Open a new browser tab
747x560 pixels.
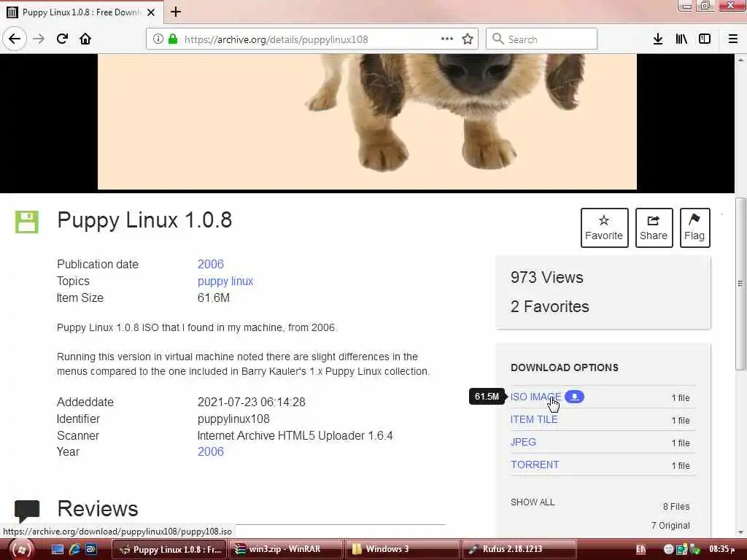pyautogui.click(x=176, y=12)
